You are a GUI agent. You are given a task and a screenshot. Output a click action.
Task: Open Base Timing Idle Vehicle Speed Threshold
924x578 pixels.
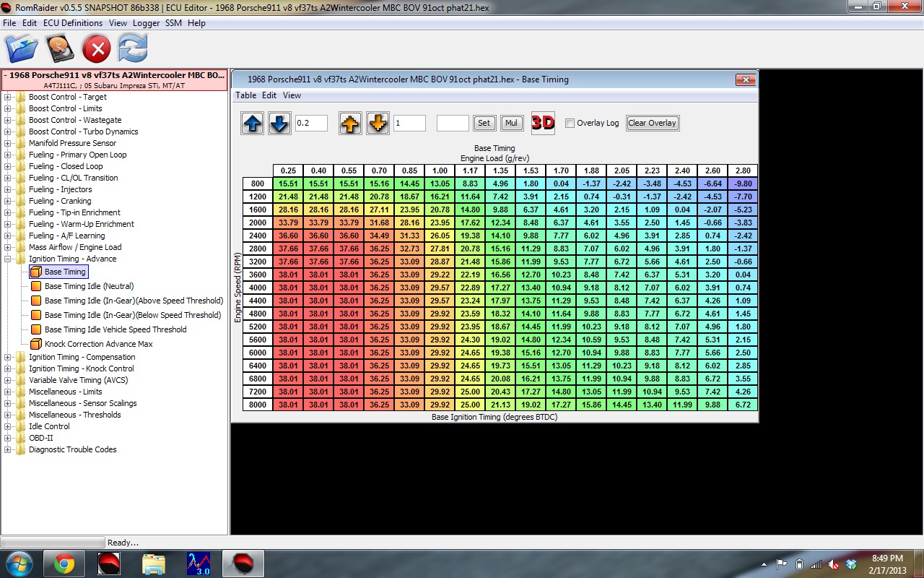115,329
